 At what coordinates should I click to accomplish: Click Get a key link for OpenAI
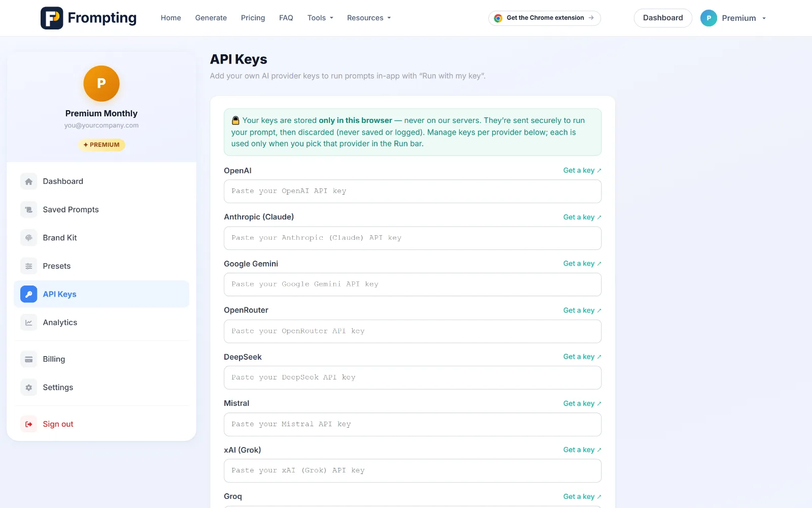pyautogui.click(x=582, y=171)
